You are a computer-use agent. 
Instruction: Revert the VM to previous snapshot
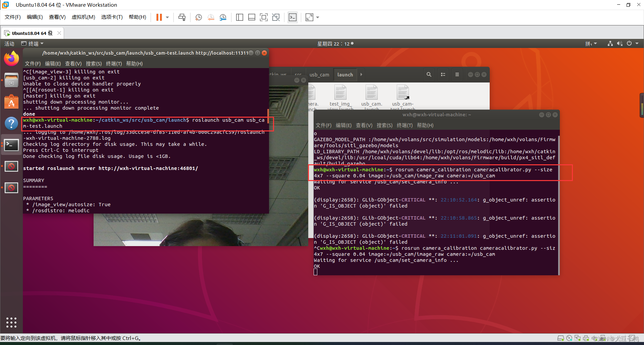coord(211,17)
